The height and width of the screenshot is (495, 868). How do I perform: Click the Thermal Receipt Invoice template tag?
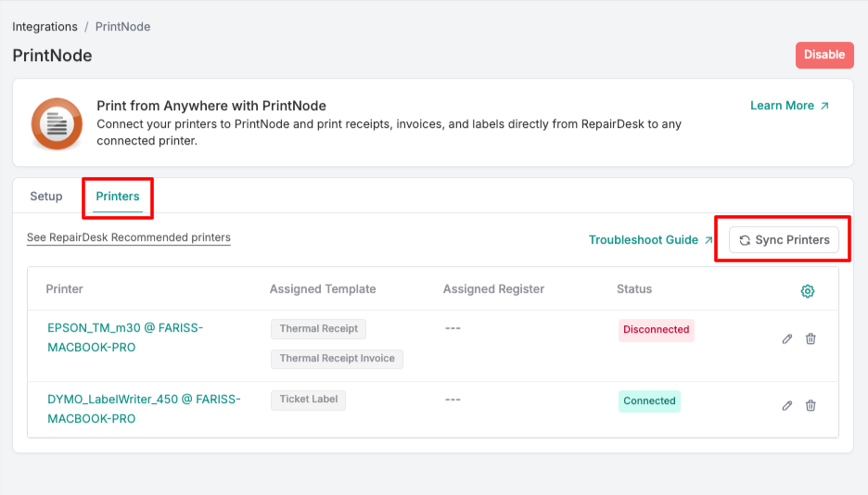pos(337,359)
